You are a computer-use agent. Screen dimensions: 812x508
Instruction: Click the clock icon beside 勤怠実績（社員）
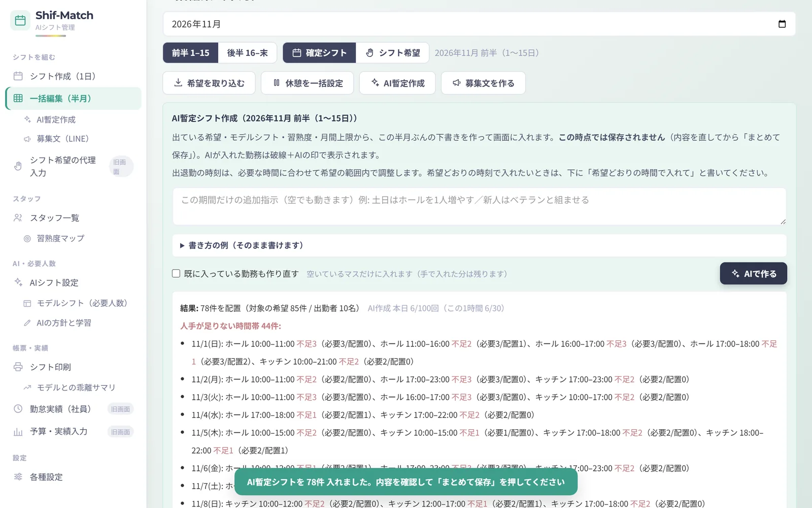coord(18,409)
